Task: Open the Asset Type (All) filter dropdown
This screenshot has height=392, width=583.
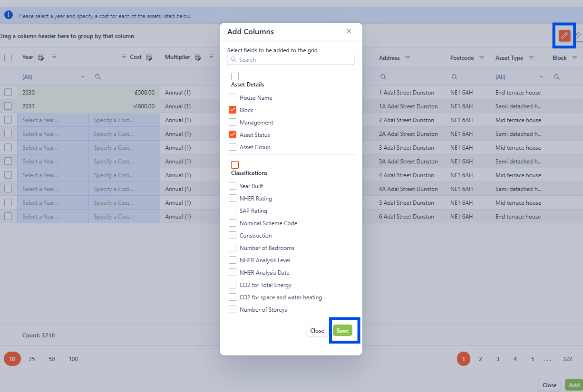Action: (x=541, y=77)
